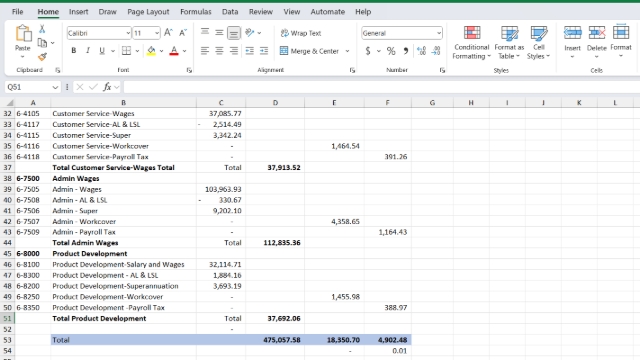Image resolution: width=640 pixels, height=360 pixels.
Task: Open Number format dialog launcher
Action: [442, 70]
